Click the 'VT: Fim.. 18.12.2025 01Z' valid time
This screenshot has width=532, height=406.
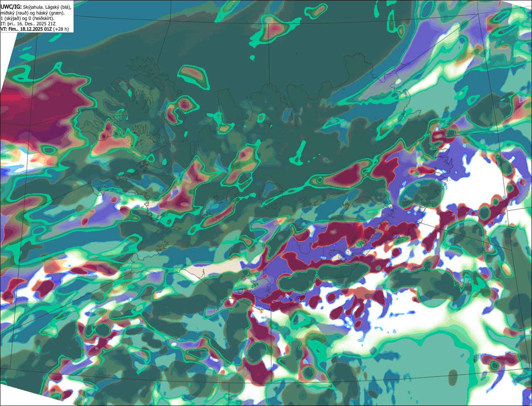pos(26,29)
